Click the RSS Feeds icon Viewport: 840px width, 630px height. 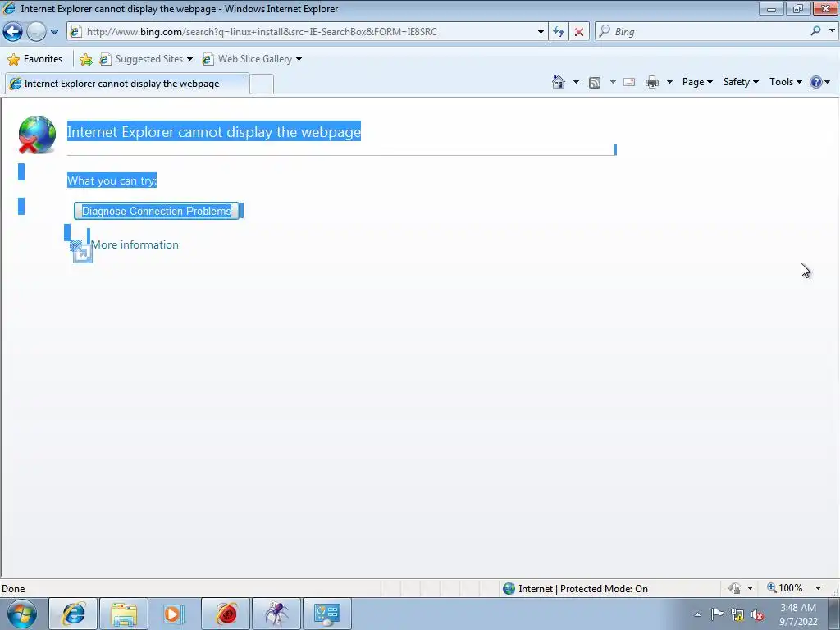point(595,82)
